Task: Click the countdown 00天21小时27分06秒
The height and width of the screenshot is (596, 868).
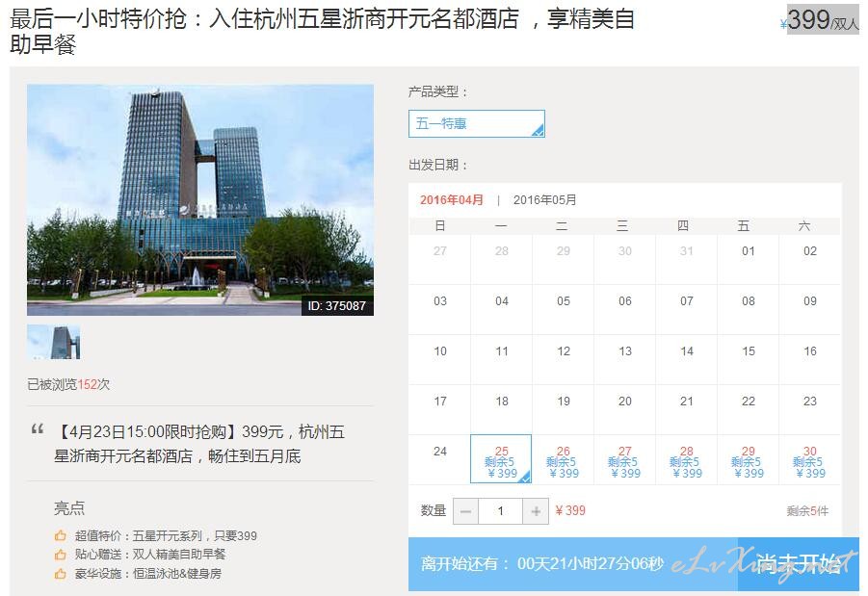Action: [591, 564]
